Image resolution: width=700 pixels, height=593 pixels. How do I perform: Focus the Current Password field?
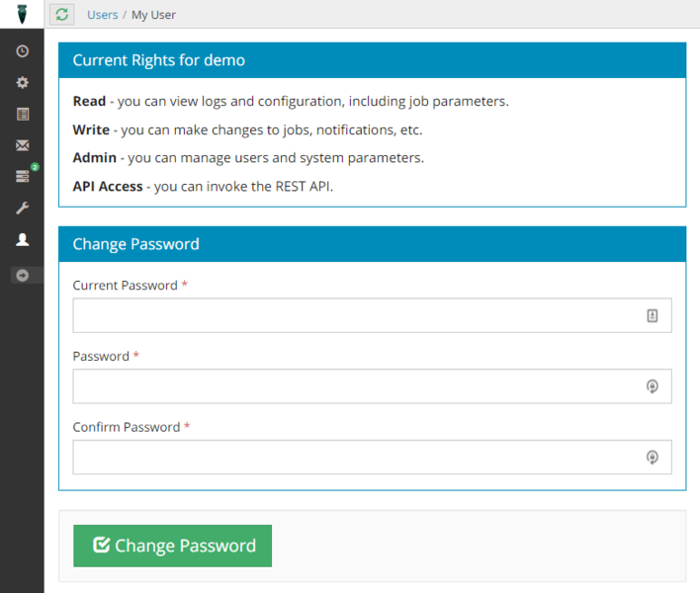(373, 315)
